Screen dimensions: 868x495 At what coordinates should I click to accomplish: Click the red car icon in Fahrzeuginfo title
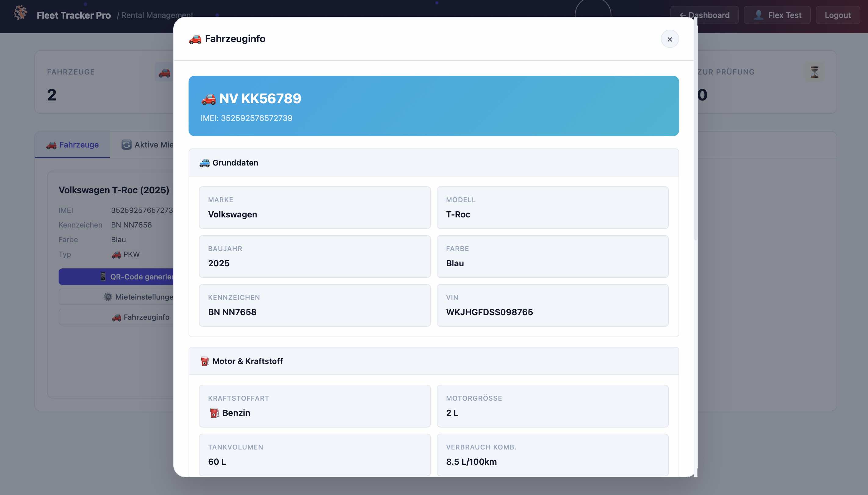click(x=195, y=39)
